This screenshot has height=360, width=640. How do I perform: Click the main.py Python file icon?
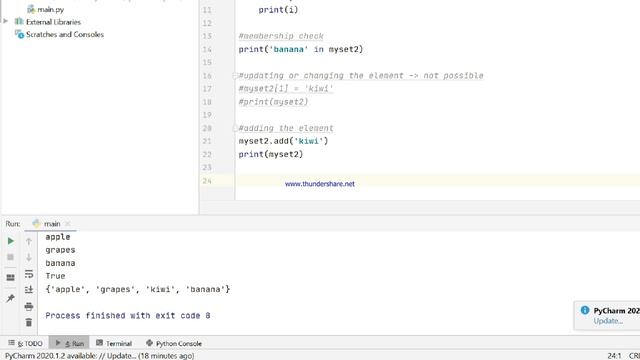[x=31, y=9]
